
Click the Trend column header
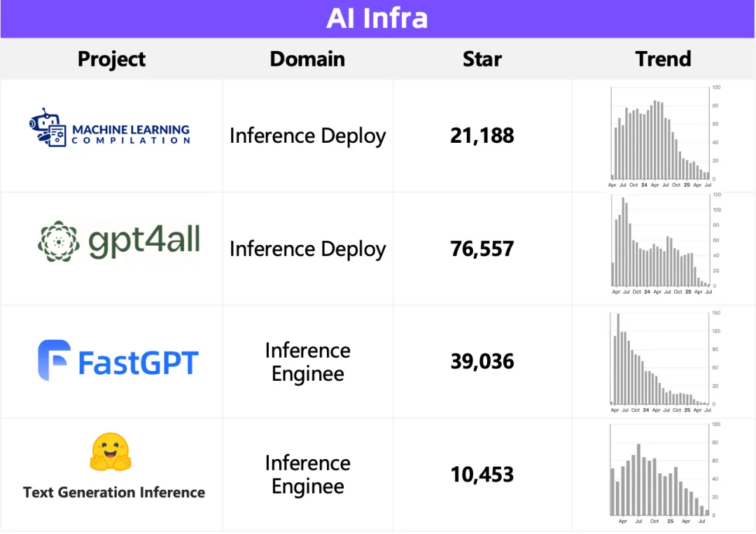[x=664, y=59]
